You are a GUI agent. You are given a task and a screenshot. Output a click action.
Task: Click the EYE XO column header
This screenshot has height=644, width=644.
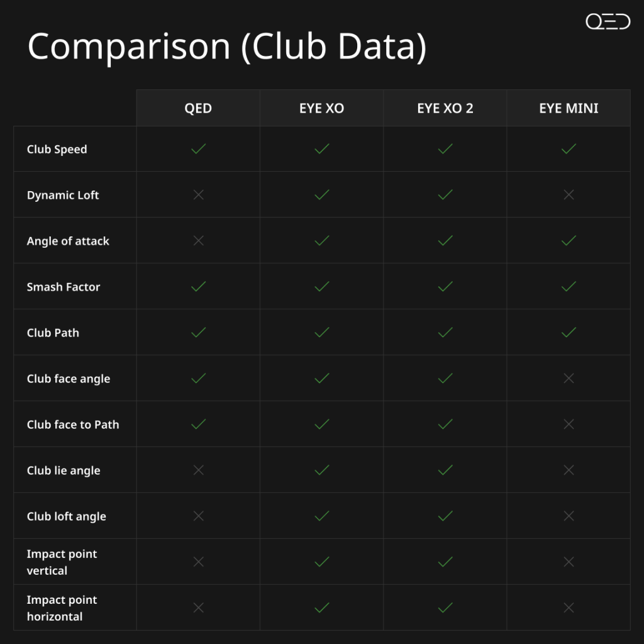tap(321, 108)
